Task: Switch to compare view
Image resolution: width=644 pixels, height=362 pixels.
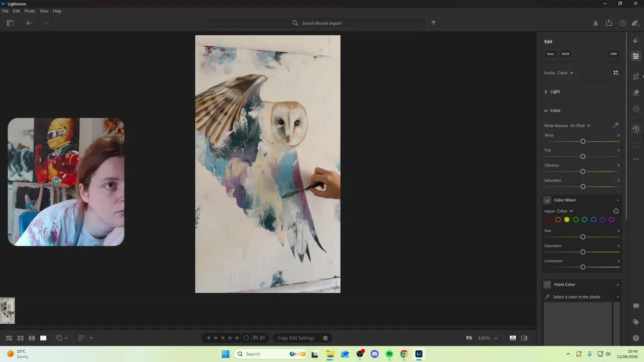Action: (x=32, y=338)
